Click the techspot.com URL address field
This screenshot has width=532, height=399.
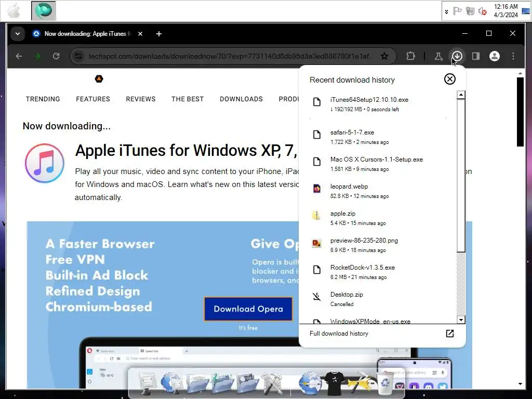coord(230,56)
